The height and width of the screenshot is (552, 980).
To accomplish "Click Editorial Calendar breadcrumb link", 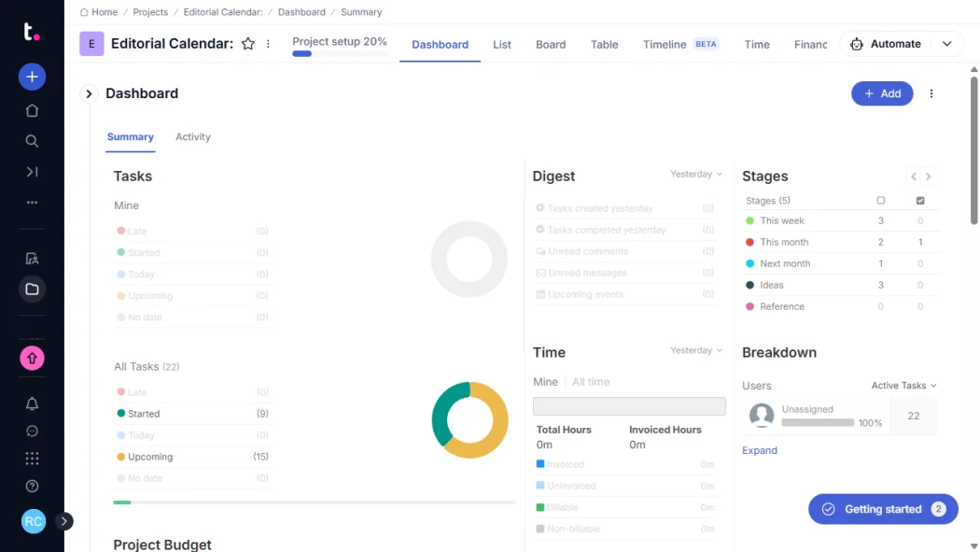I will (223, 12).
